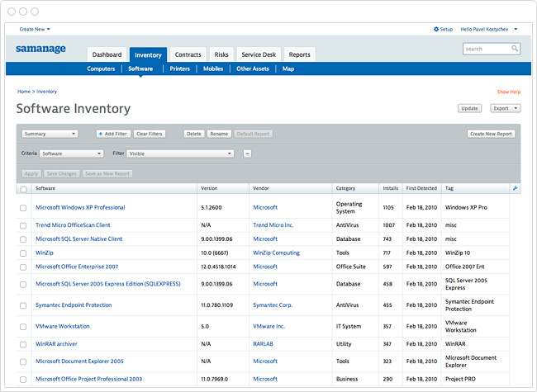Click Save as New Report button
Screen dimensions: 537x392
pos(107,173)
